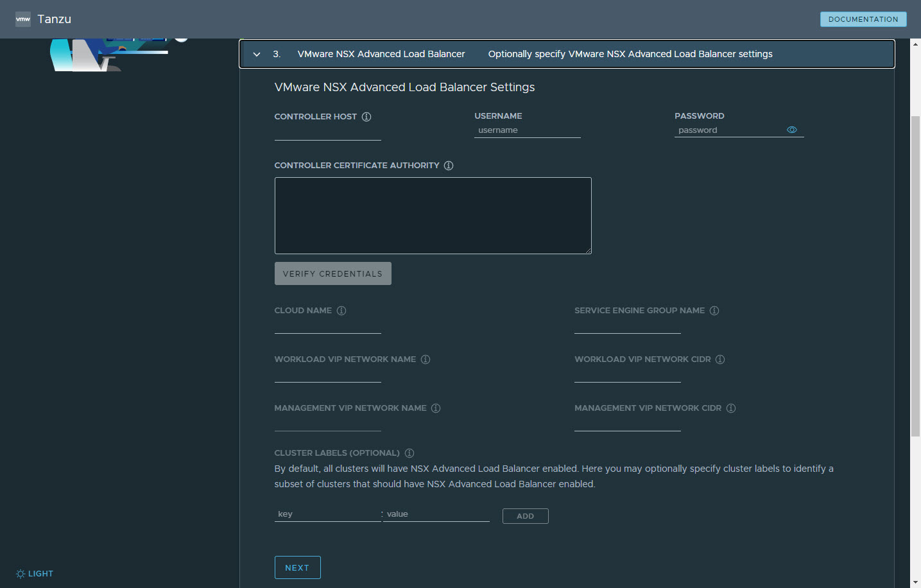921x588 pixels.
Task: Focus the Username field
Action: tap(528, 130)
